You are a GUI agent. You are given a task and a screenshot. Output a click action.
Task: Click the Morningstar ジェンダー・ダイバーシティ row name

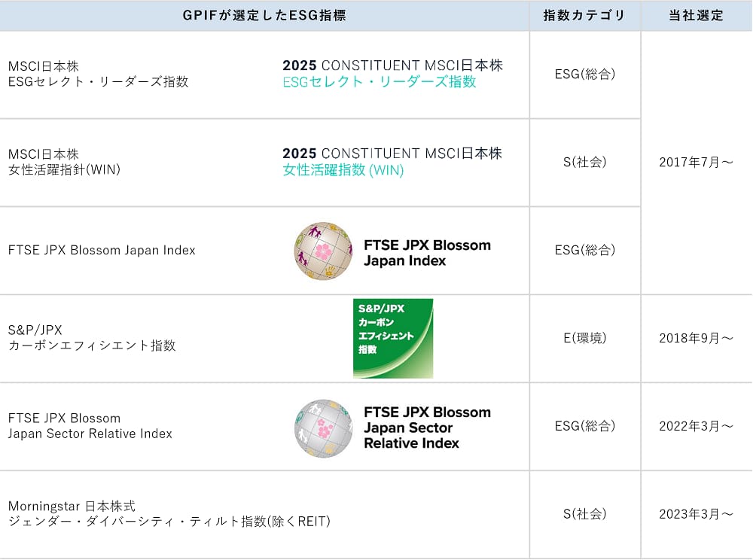pyautogui.click(x=169, y=513)
